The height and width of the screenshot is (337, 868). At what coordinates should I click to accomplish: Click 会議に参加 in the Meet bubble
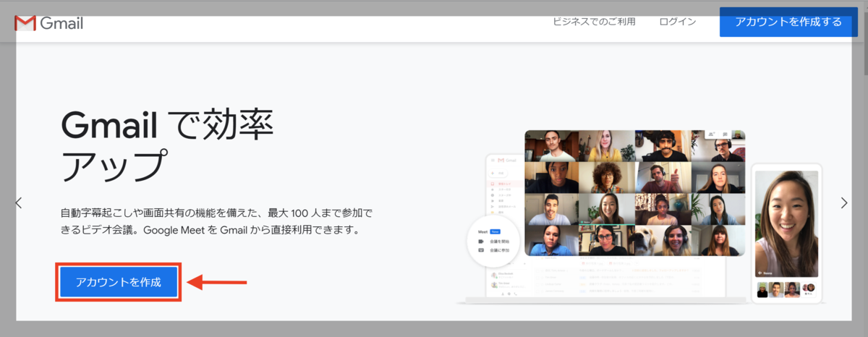tap(498, 250)
